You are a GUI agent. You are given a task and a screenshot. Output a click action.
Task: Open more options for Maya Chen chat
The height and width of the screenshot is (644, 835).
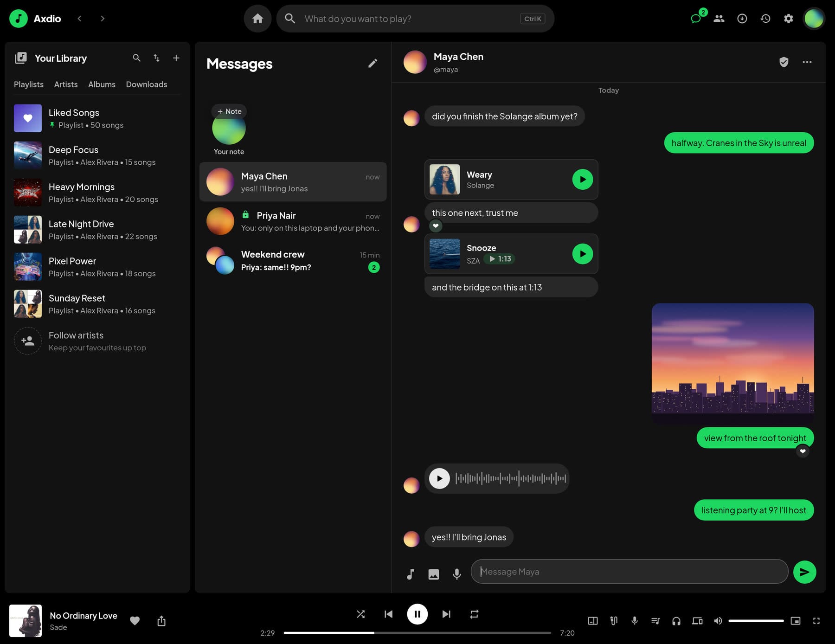[807, 62]
